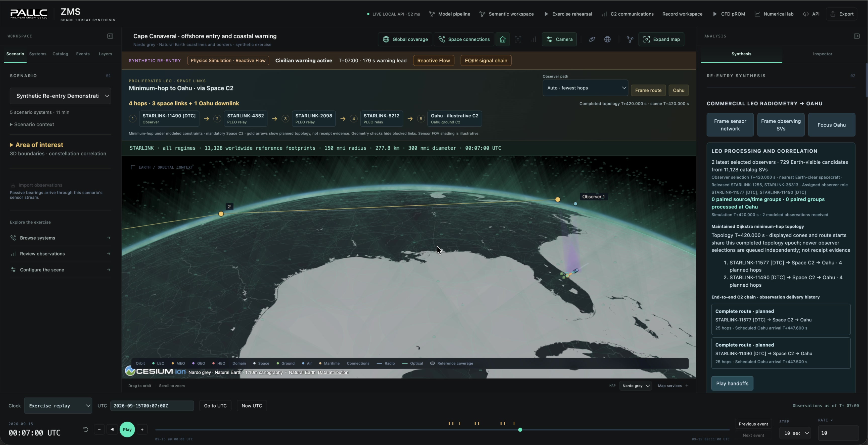Image resolution: width=868 pixels, height=445 pixels.
Task: Open Model pipeline
Action: click(450, 14)
